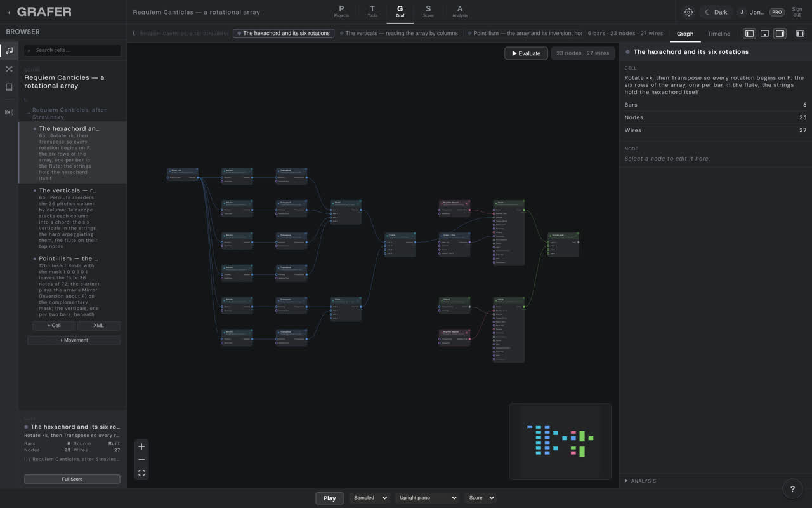The image size is (812, 508).
Task: Toggle right panel layout button
Action: click(780, 34)
